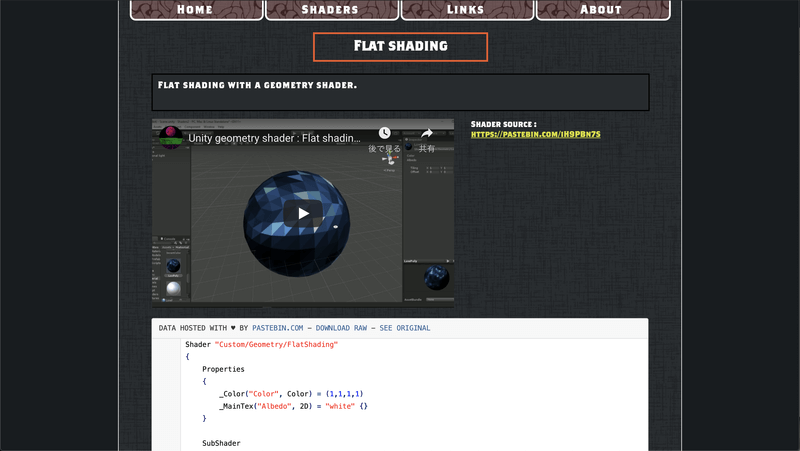Open the About navigation tab
This screenshot has height=451, width=800.
[603, 9]
